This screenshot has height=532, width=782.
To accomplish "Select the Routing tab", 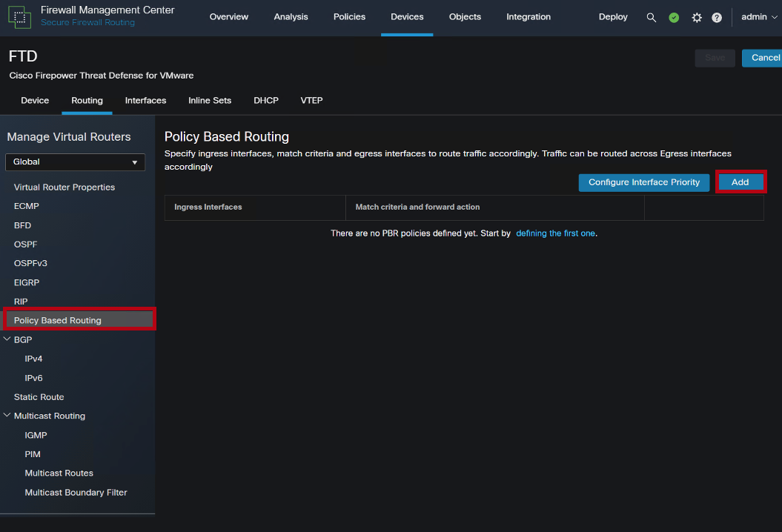I will 87,100.
